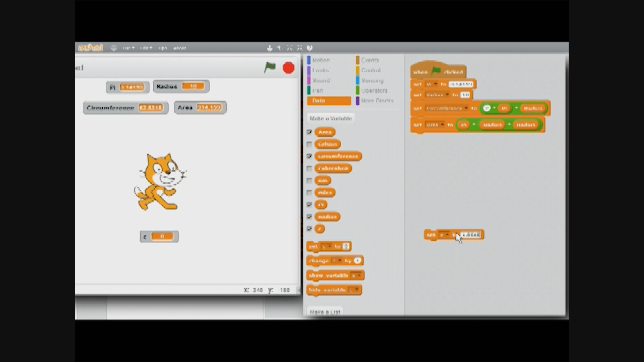Image resolution: width=644 pixels, height=362 pixels.
Task: Click the miles variable reporter in palette
Action: pyautogui.click(x=325, y=192)
